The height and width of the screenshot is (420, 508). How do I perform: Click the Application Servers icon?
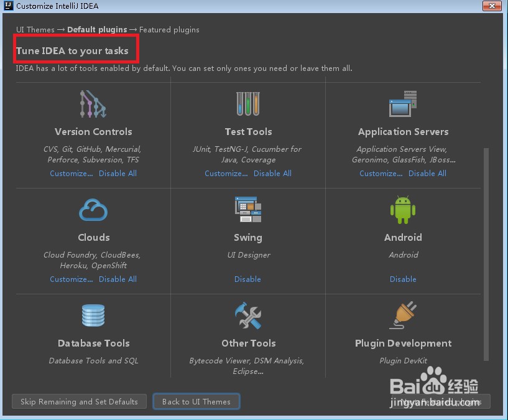[x=403, y=104]
